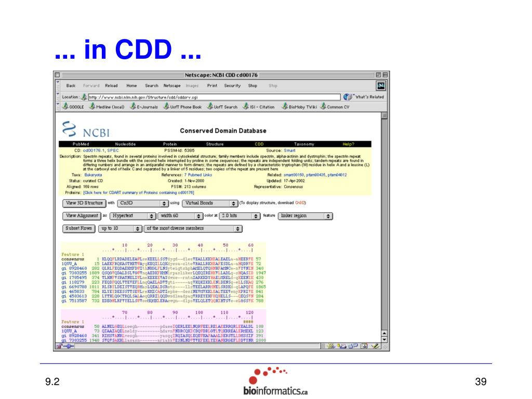
Task: Open the ISI - Citation bookmark
Action: click(x=259, y=107)
